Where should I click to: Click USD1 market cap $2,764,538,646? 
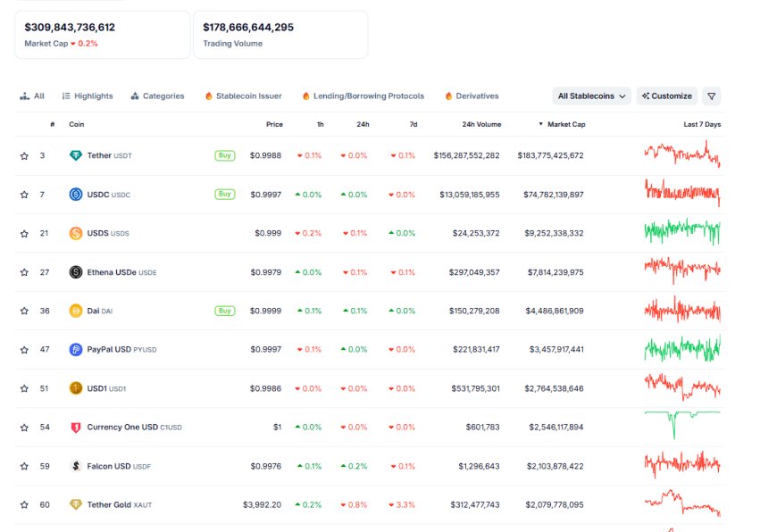coord(554,389)
